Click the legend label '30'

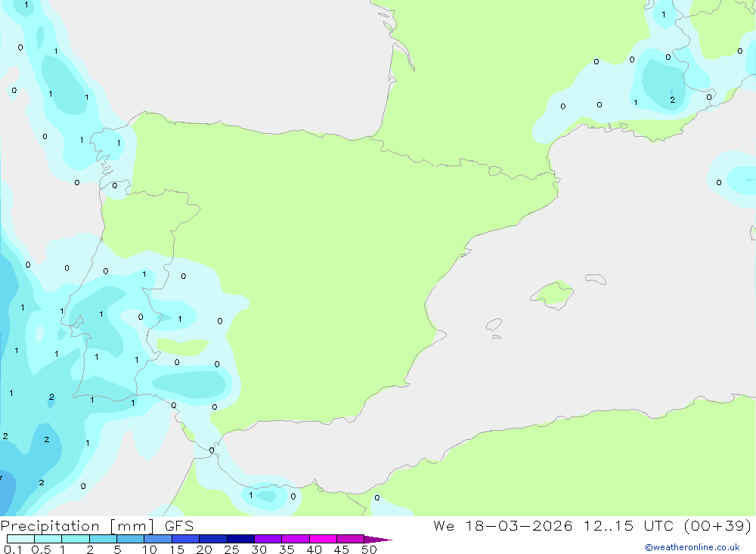coord(259,549)
